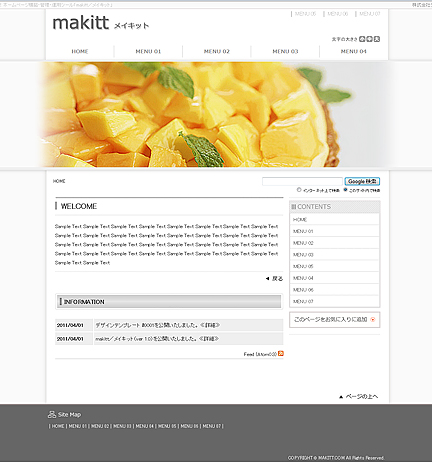
Task: Set text size to small
Action: pyautogui.click(x=362, y=39)
